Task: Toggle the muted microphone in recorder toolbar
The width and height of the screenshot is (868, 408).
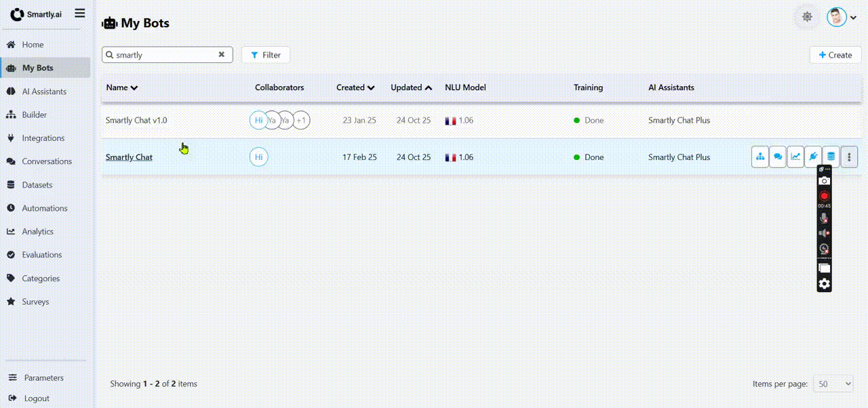Action: [x=824, y=218]
